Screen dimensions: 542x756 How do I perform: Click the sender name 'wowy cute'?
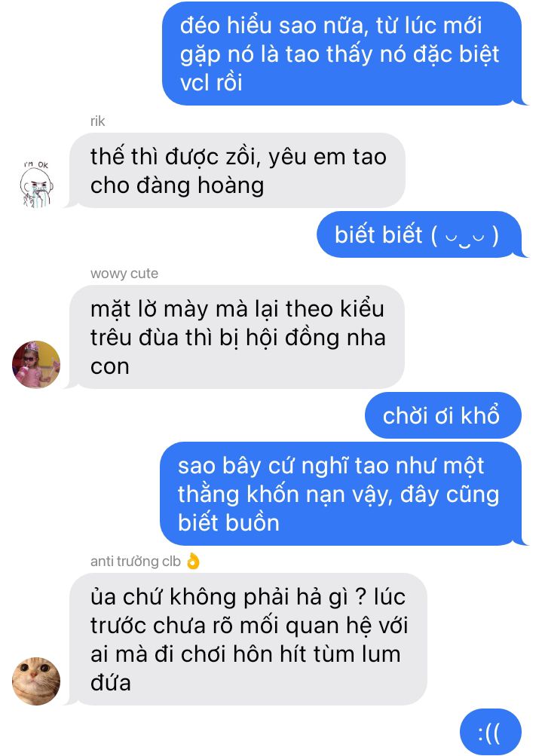pos(124,274)
